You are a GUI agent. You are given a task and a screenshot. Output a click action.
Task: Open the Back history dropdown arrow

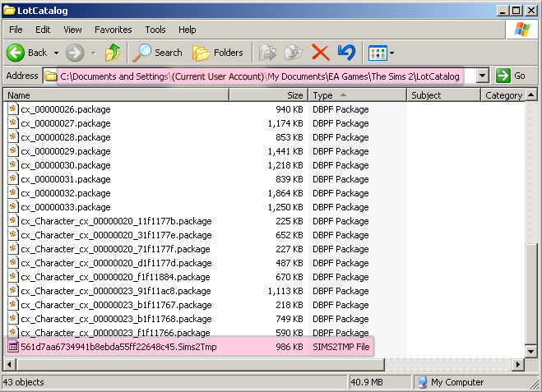[x=56, y=53]
